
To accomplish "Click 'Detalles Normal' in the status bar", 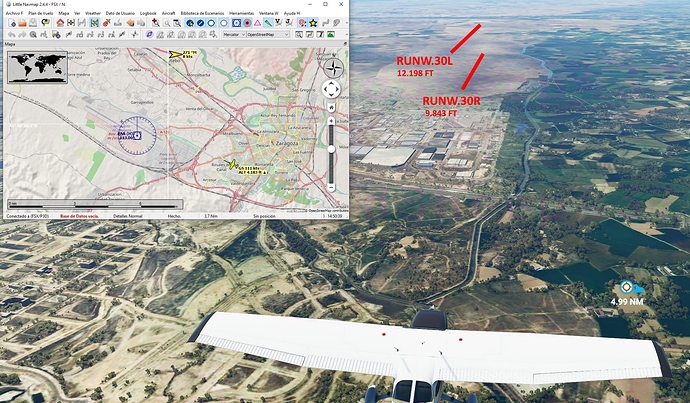I will coord(128,216).
